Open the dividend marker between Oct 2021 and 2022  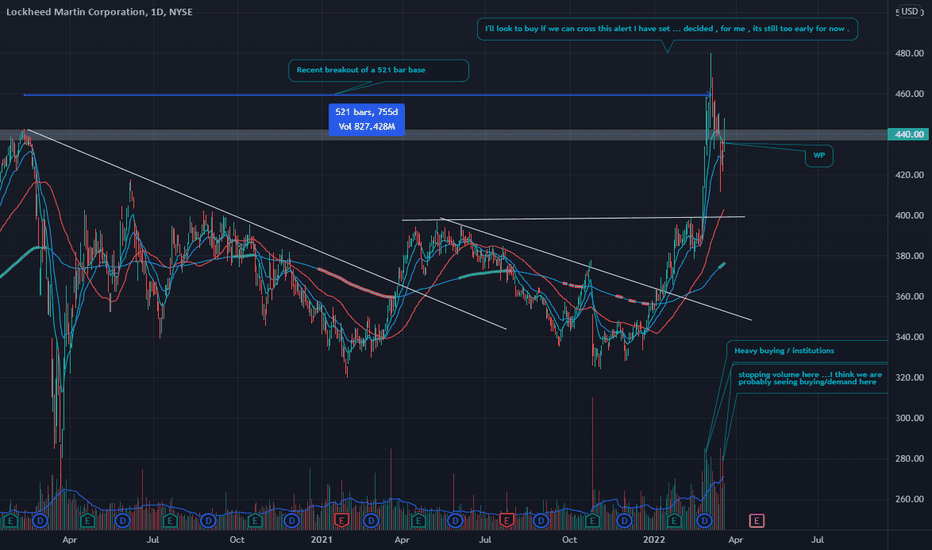click(x=624, y=521)
